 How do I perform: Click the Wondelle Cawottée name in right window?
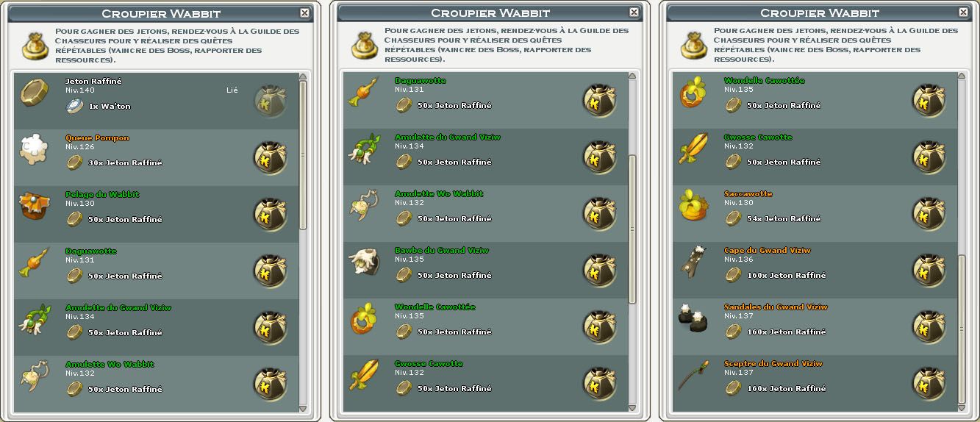coord(764,81)
